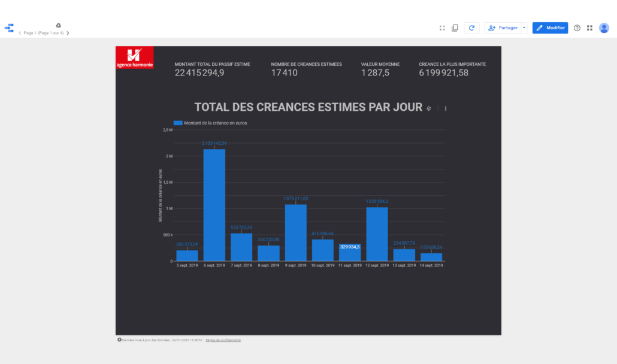Click the Partager button

point(502,28)
